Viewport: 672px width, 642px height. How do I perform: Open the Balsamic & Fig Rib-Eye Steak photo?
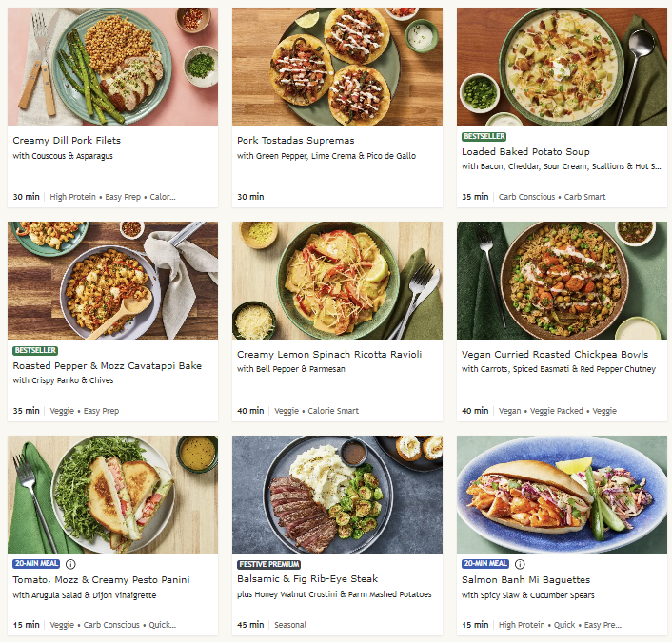tap(337, 495)
